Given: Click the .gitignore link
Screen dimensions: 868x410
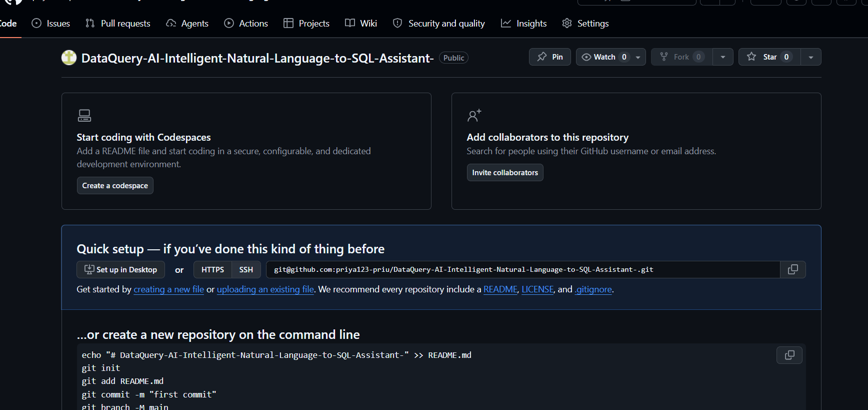Looking at the screenshot, I should pos(593,289).
